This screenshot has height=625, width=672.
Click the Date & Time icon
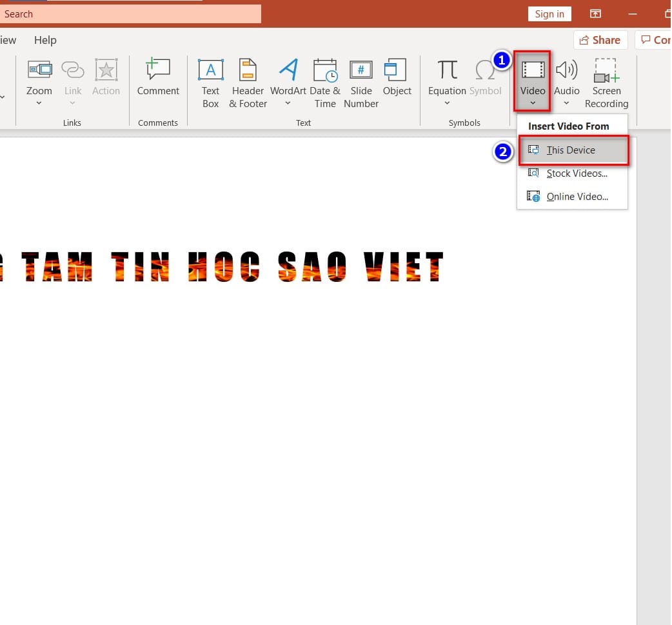tap(325, 70)
